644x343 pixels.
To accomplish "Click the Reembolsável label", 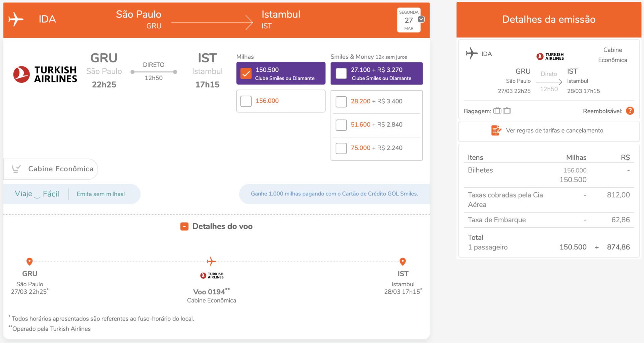I will (x=602, y=111).
